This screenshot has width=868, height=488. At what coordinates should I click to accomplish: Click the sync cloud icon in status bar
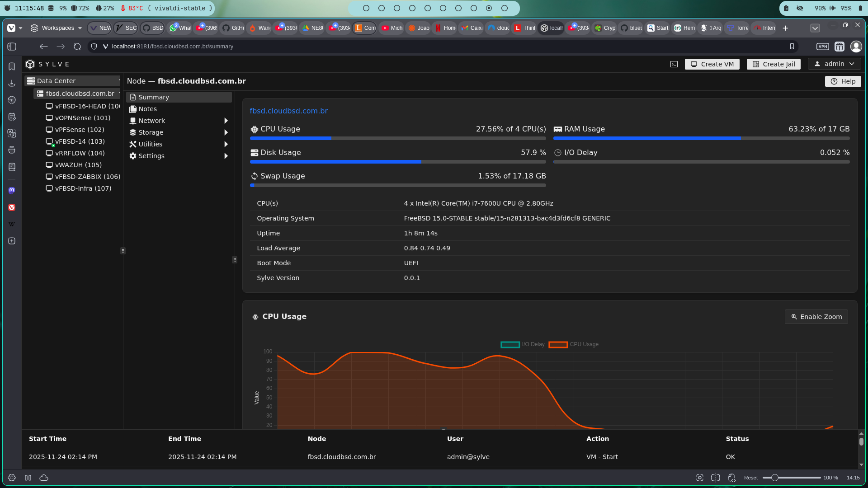[44, 478]
